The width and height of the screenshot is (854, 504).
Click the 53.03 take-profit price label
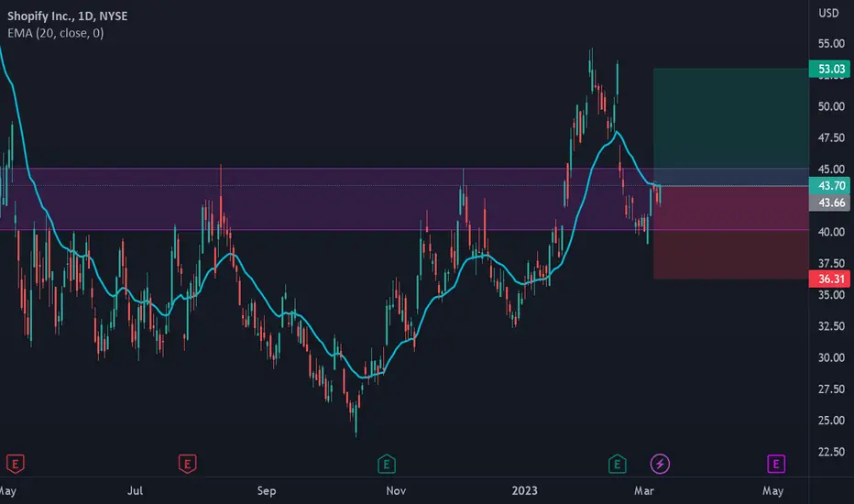[x=830, y=70]
